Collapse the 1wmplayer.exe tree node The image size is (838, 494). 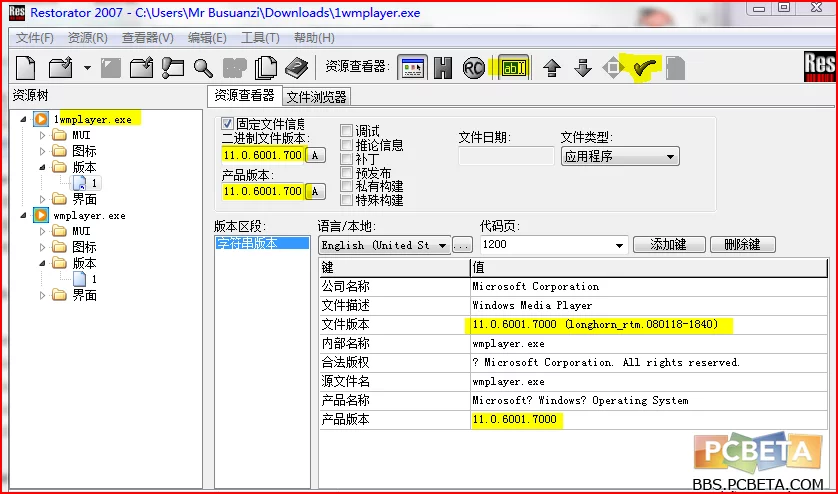point(24,119)
